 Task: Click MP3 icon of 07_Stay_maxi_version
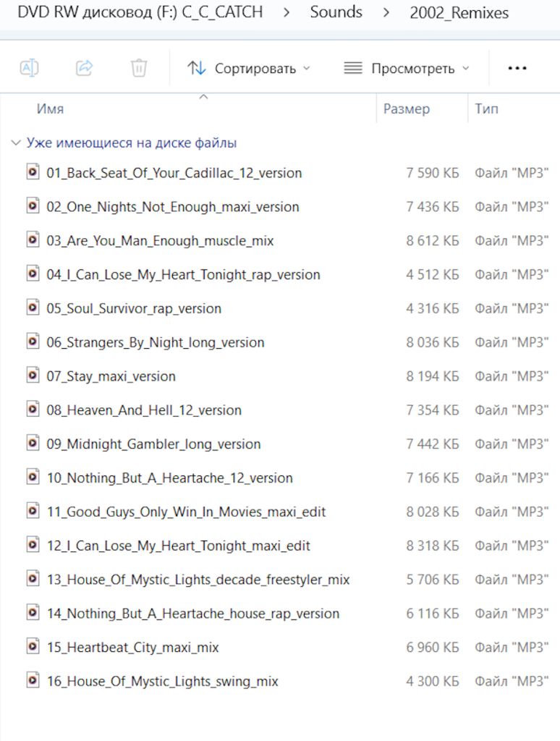pyautogui.click(x=33, y=375)
